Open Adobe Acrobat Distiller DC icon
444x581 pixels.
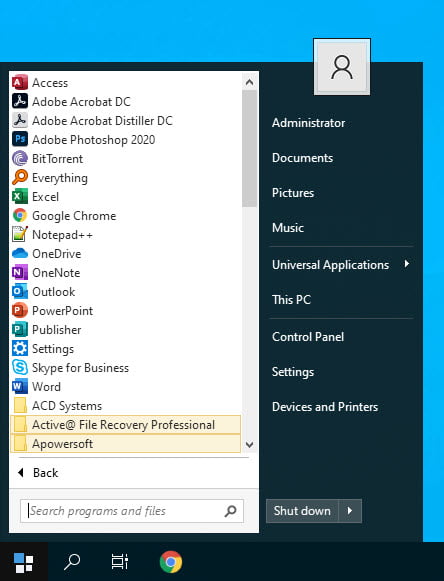pyautogui.click(x=20, y=120)
